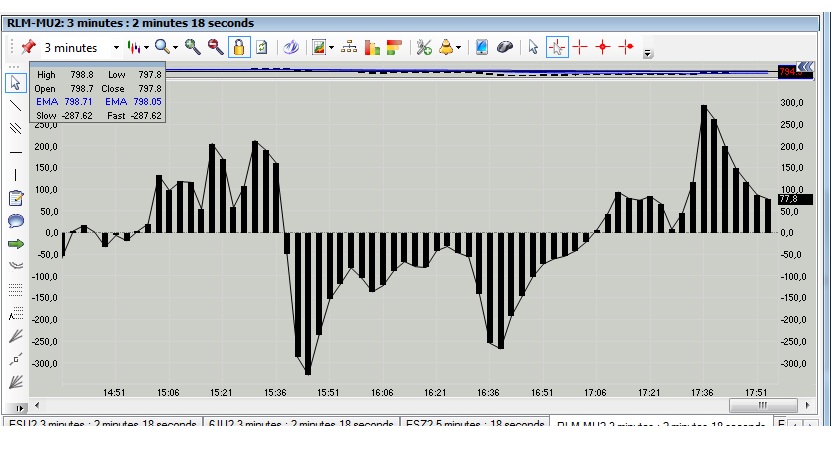The width and height of the screenshot is (831, 460).
Task: Select the pointer tool in left drawing toolbar
Action: 15,83
